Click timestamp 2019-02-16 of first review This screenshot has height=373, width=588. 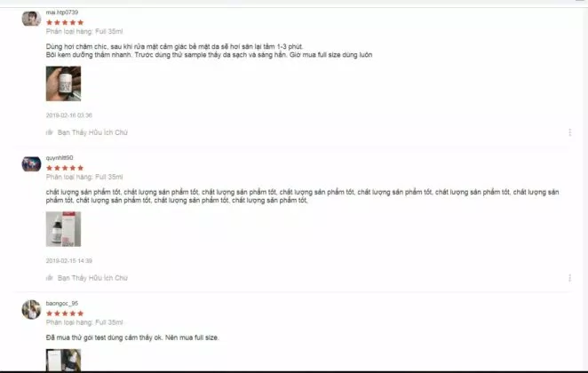click(69, 115)
